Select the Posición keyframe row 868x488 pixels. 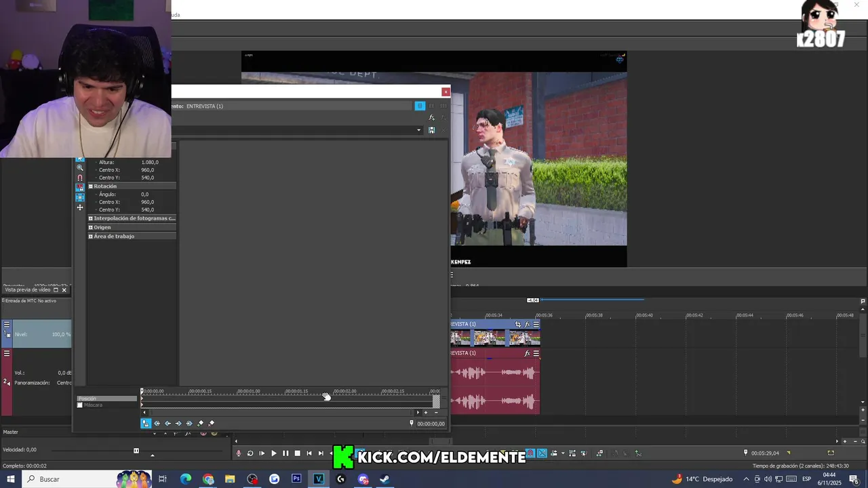[x=106, y=399]
